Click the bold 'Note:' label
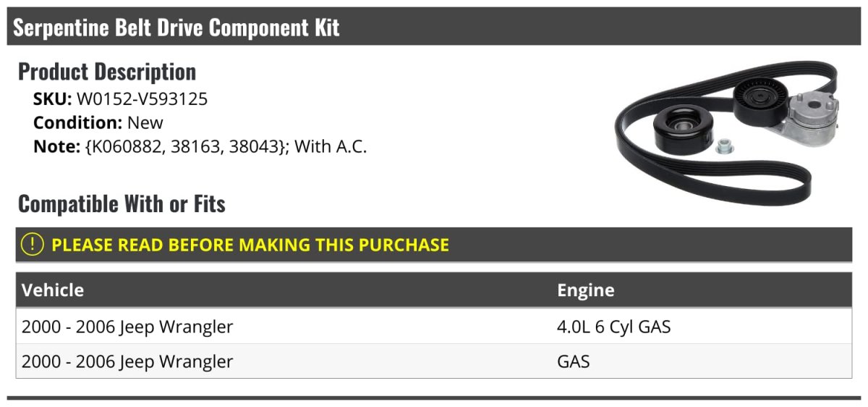Image resolution: width=868 pixels, height=407 pixels. (x=56, y=146)
